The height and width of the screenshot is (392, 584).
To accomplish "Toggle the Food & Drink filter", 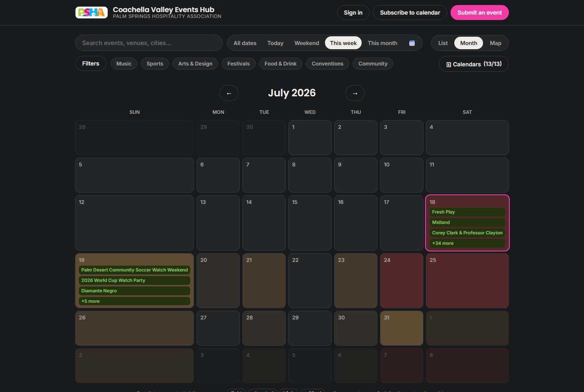I will [x=281, y=64].
